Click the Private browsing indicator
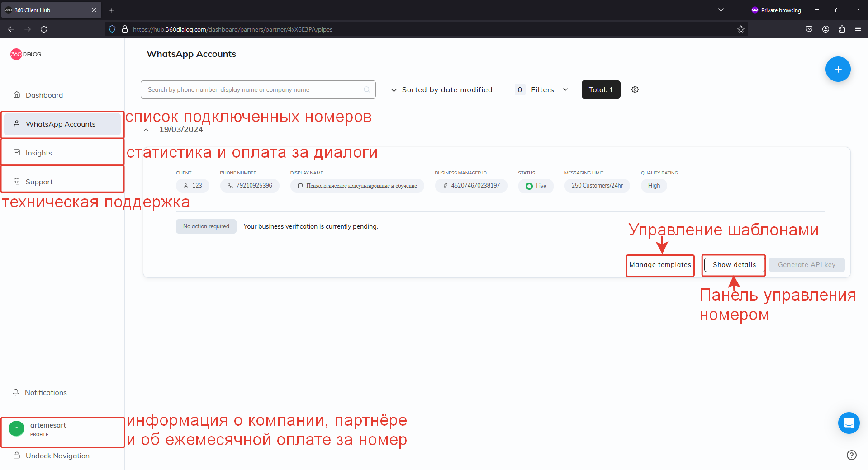 point(776,10)
